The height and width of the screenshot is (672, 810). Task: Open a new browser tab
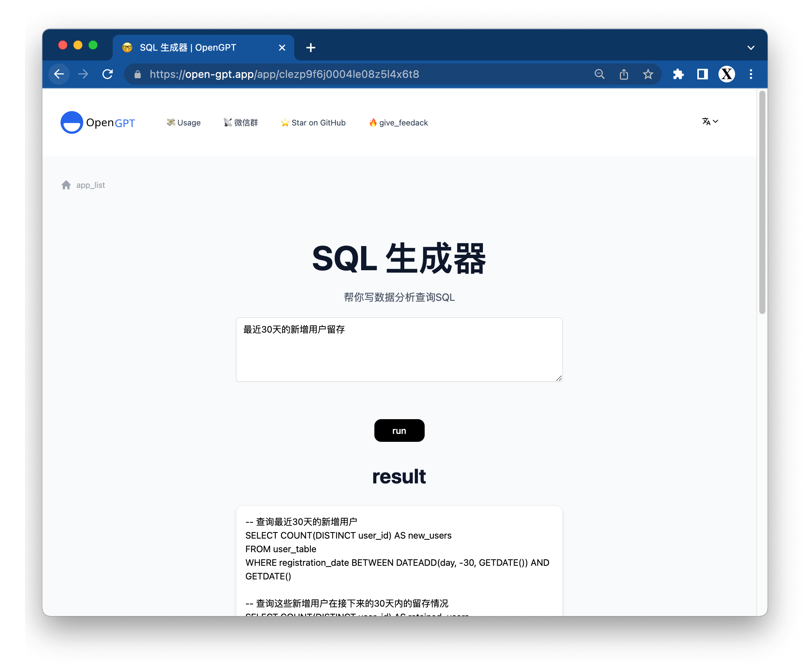point(310,48)
